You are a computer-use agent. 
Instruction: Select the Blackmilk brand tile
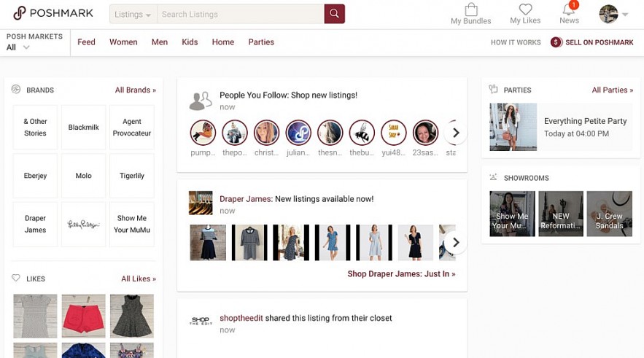pos(83,128)
